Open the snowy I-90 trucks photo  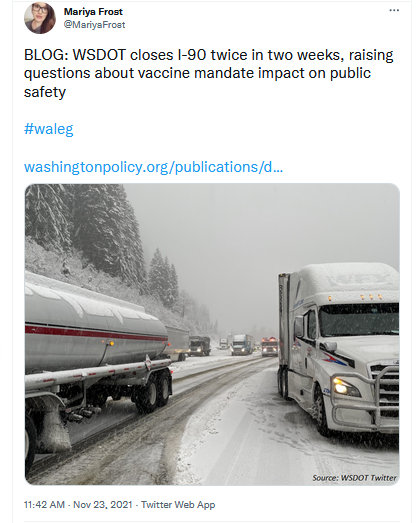[x=212, y=334]
